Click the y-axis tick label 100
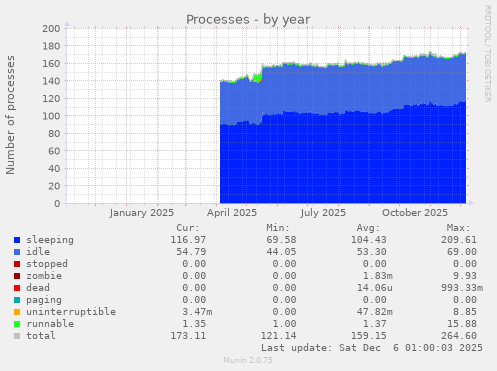 51,116
